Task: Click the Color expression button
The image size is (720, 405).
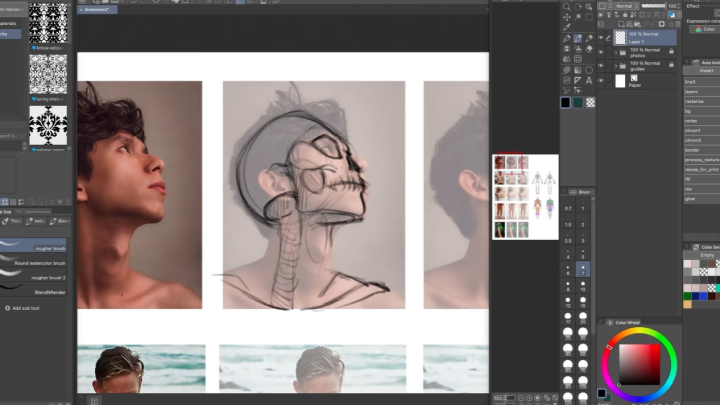Action: 702,29
